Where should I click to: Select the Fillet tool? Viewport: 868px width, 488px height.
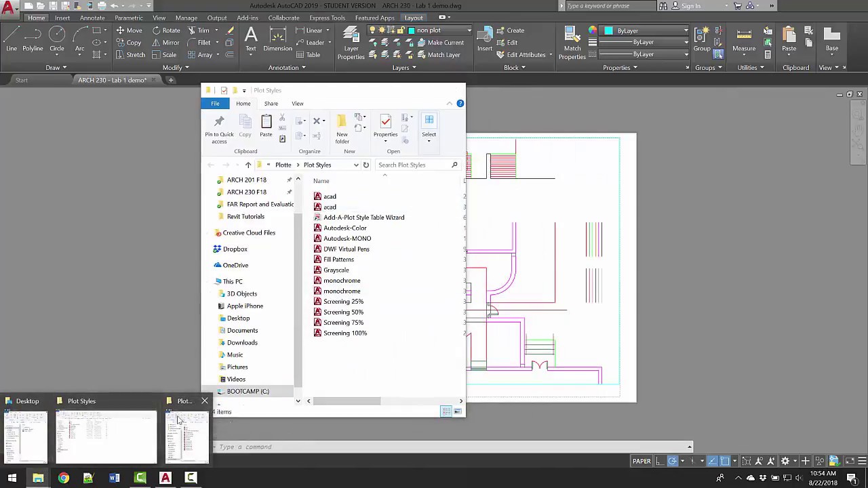click(199, 43)
